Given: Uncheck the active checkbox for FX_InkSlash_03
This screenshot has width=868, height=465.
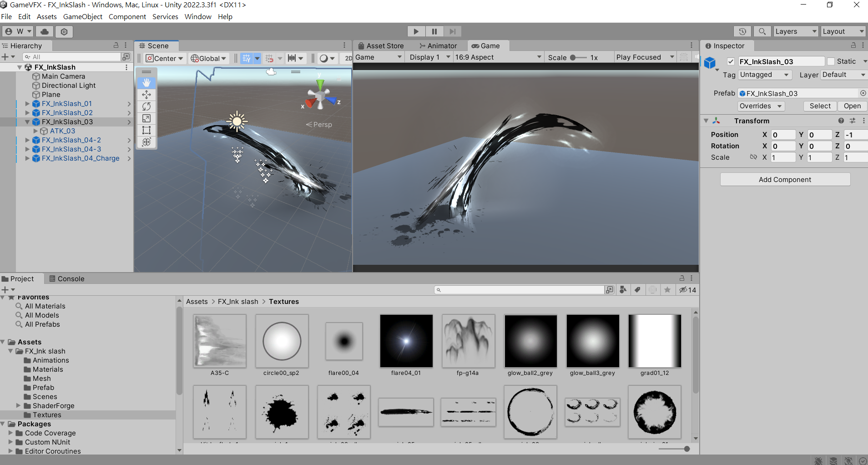Looking at the screenshot, I should coord(731,61).
